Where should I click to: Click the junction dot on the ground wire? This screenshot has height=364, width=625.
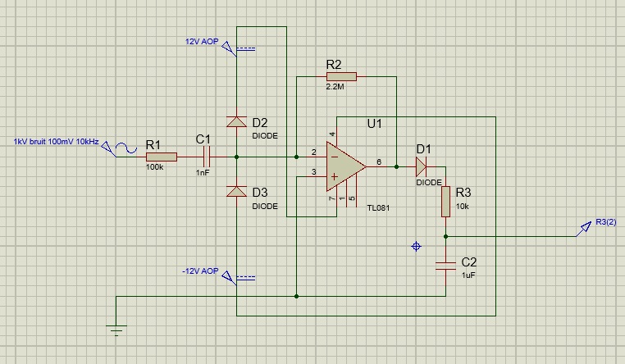coord(296,296)
